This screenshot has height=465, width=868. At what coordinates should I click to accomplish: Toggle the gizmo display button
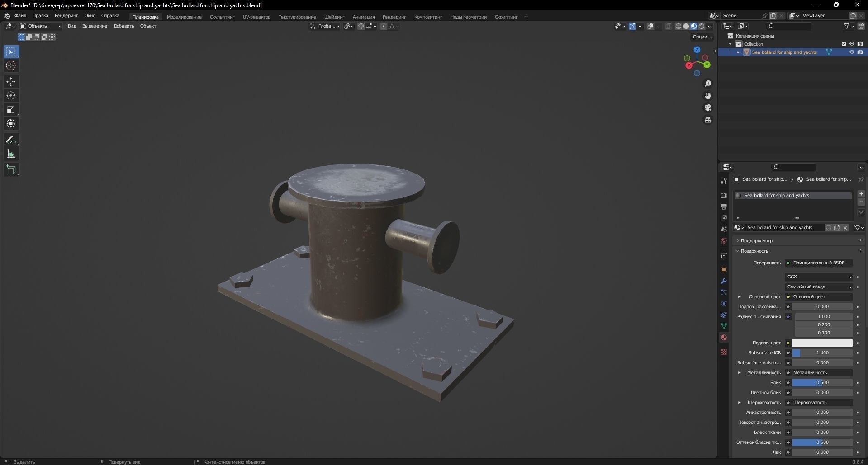tap(632, 26)
